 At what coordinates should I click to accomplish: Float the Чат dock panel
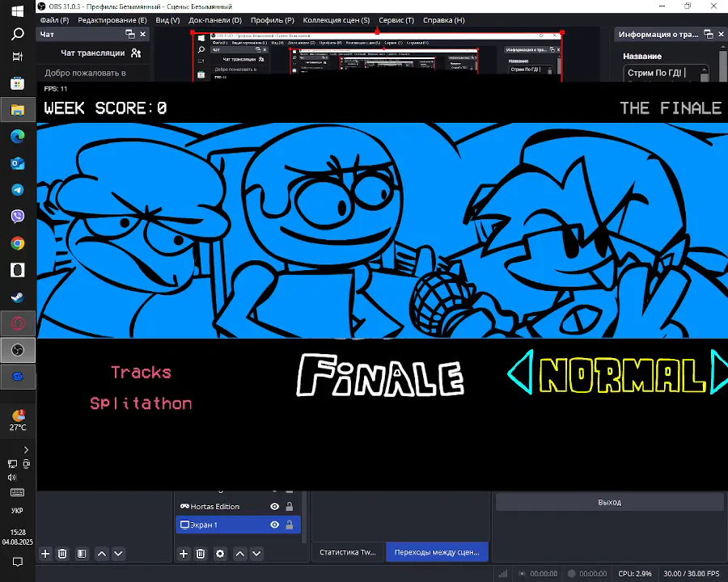pos(130,34)
